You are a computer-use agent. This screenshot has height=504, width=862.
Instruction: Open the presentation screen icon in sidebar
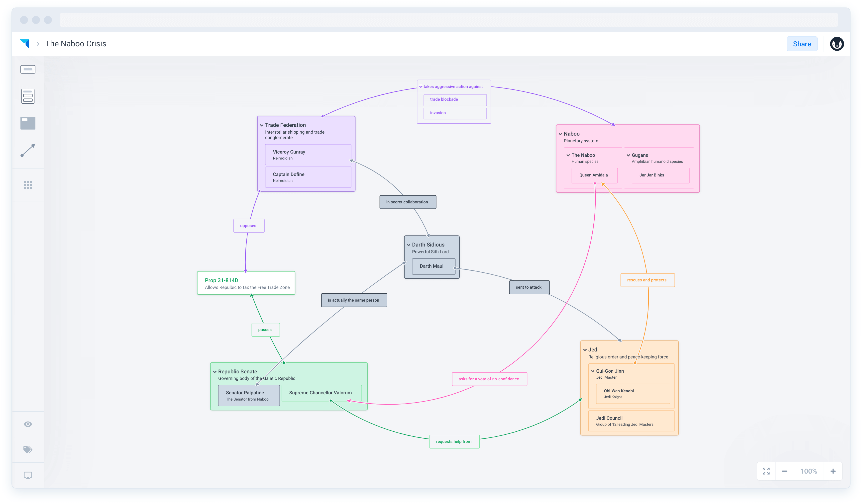pos(28,475)
